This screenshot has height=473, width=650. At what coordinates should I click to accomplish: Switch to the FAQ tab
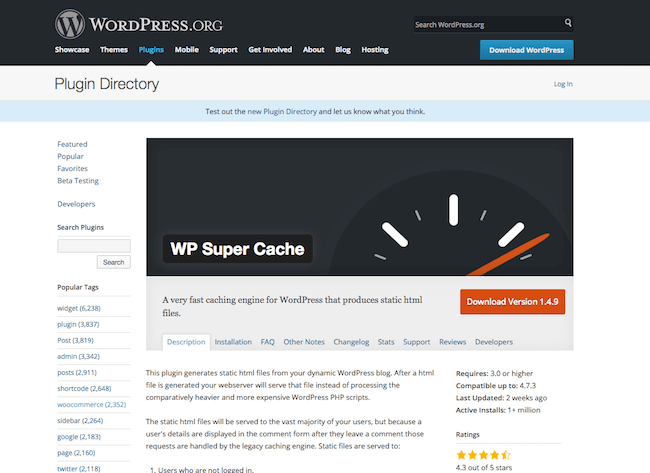[x=268, y=342]
